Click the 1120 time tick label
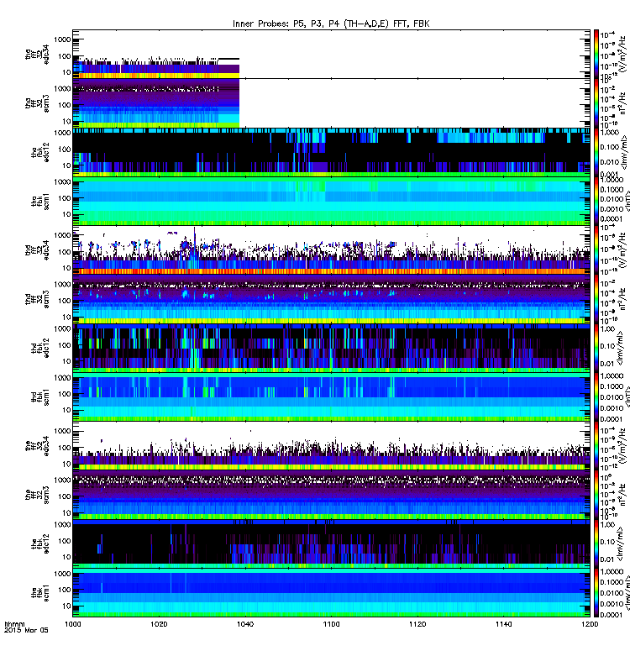This screenshot has height=672, width=630. pos(417,624)
